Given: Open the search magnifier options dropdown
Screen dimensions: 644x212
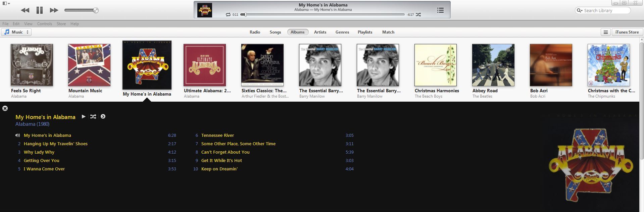Looking at the screenshot, I should [x=580, y=11].
